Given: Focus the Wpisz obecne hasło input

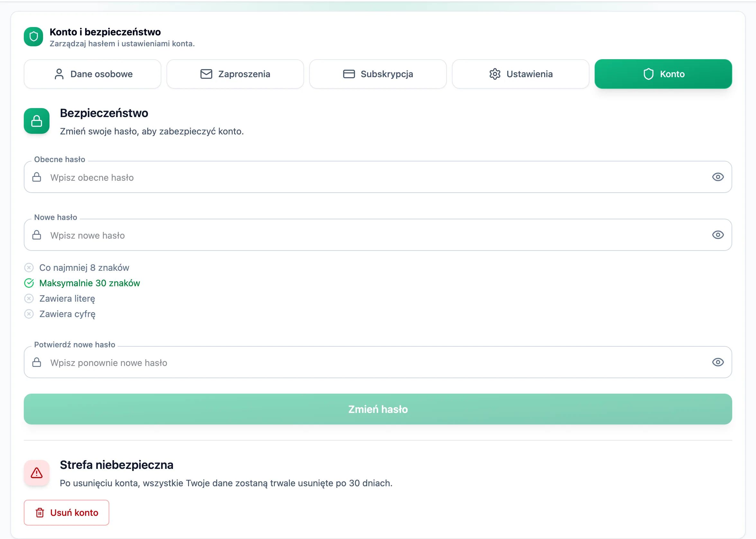Looking at the screenshot, I should [x=378, y=177].
